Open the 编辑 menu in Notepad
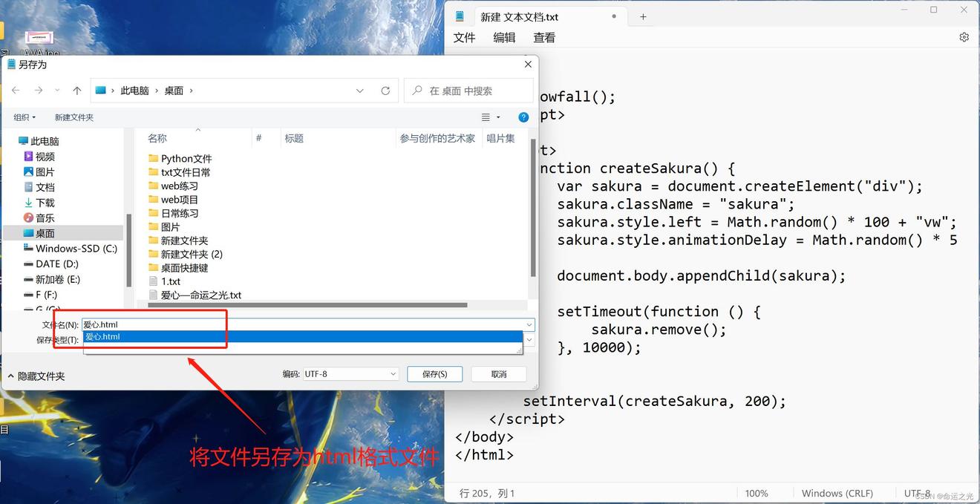 (504, 37)
